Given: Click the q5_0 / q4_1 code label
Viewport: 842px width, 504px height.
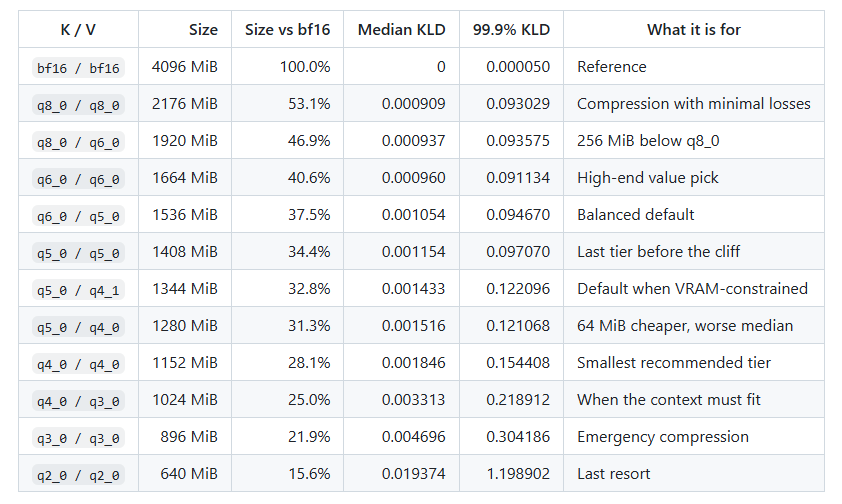Looking at the screenshot, I should pos(78,290).
